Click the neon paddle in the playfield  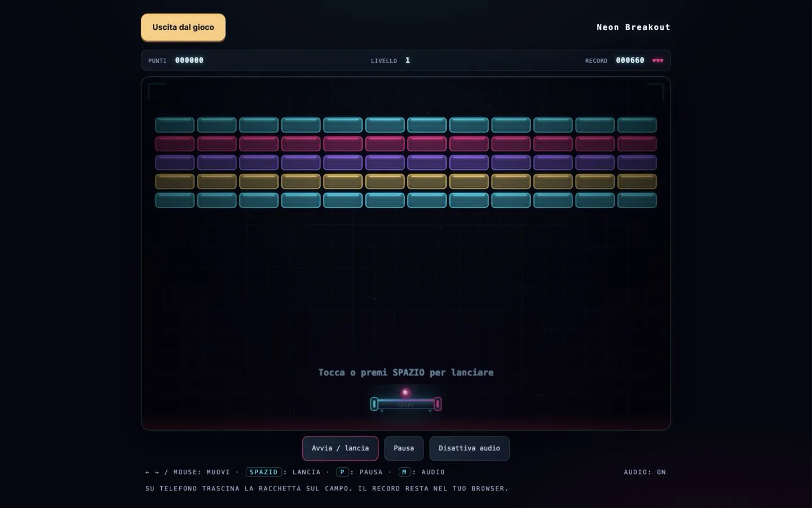(405, 404)
